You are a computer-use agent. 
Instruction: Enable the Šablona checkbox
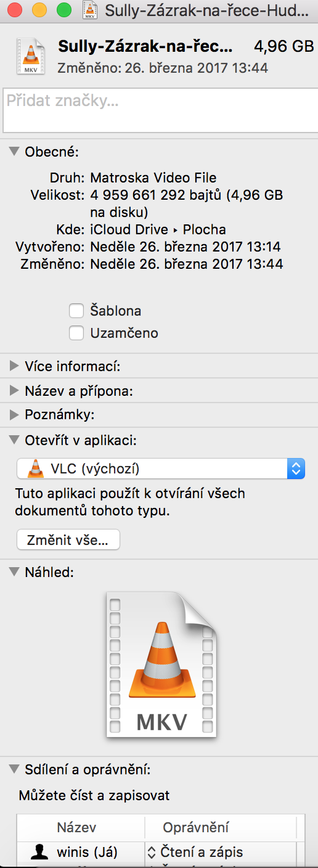[76, 311]
